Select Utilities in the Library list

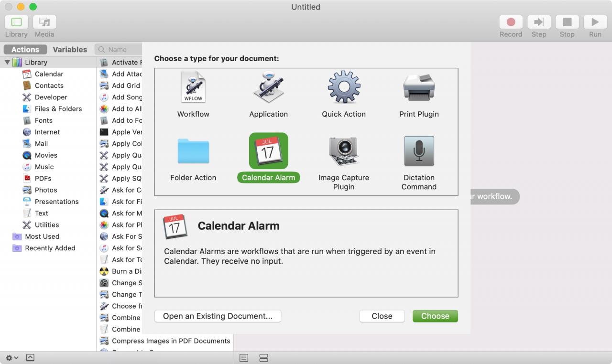coord(47,225)
